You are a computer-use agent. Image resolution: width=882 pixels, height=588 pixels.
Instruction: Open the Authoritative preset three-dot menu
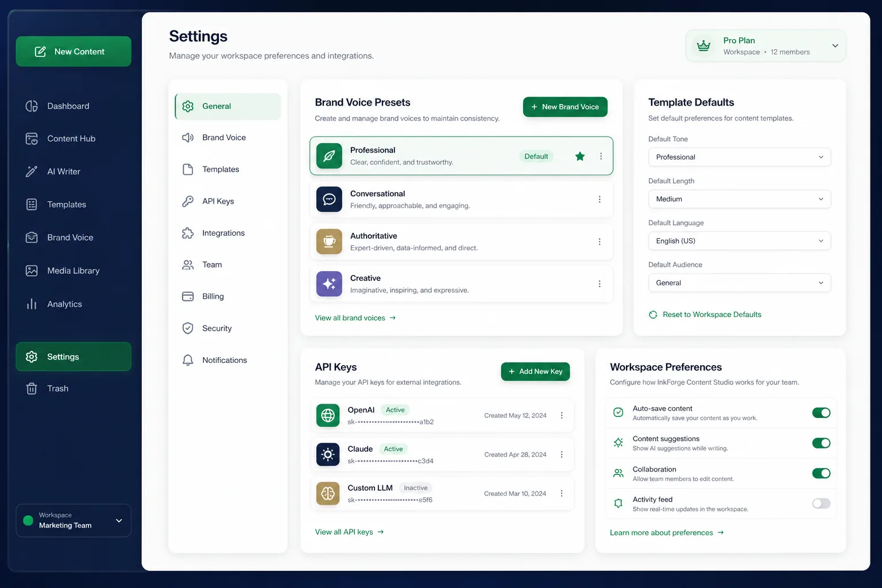[x=599, y=242]
